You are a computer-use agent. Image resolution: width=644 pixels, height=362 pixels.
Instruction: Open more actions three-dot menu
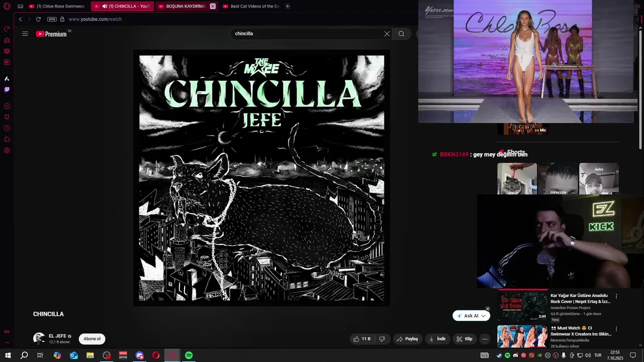pos(485,339)
